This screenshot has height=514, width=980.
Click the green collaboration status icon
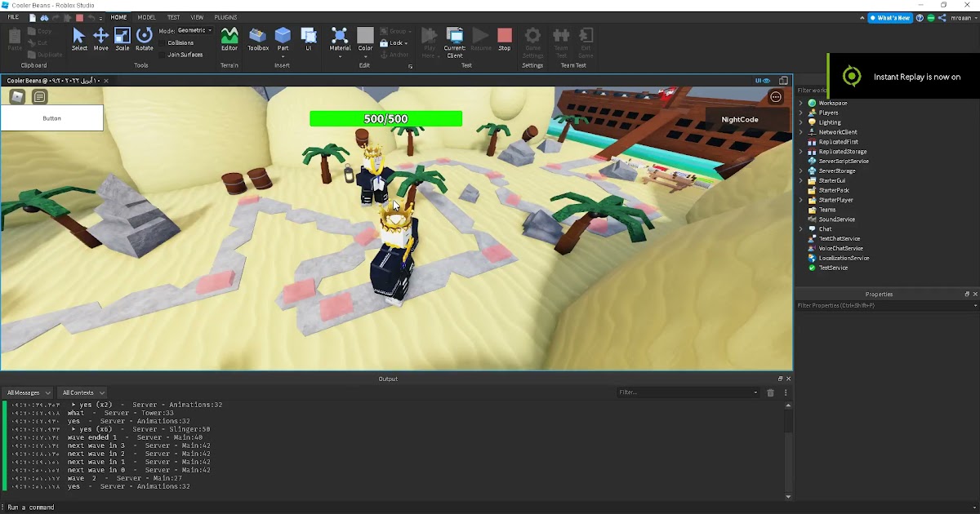click(x=931, y=17)
